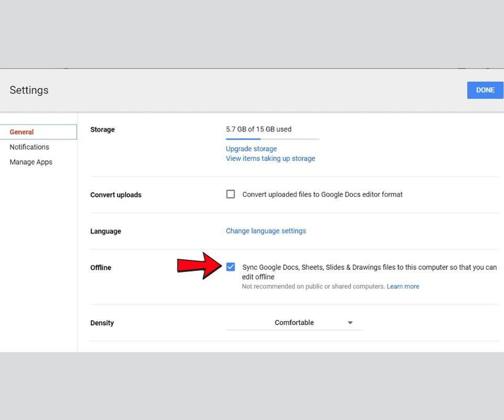Switch to the Notifications tab
504x420 pixels.
[x=29, y=147]
